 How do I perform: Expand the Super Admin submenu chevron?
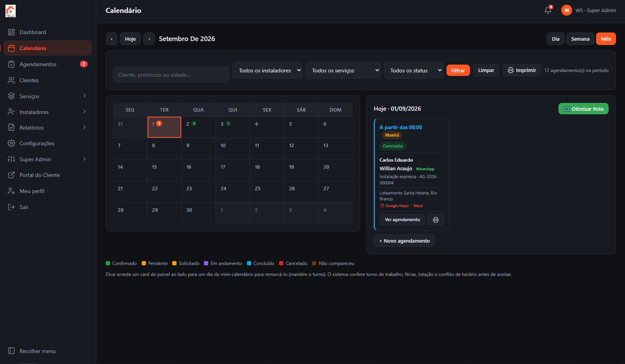coord(84,159)
